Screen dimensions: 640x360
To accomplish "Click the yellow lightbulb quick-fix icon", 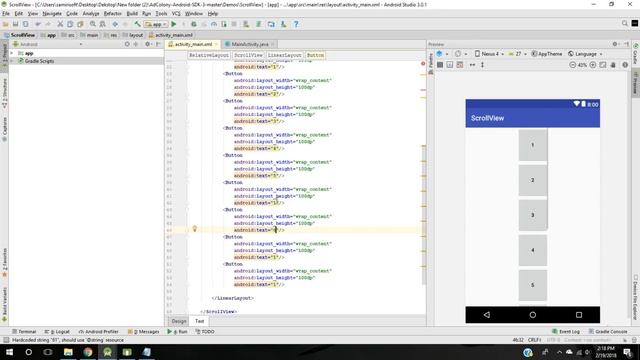I will (x=195, y=229).
